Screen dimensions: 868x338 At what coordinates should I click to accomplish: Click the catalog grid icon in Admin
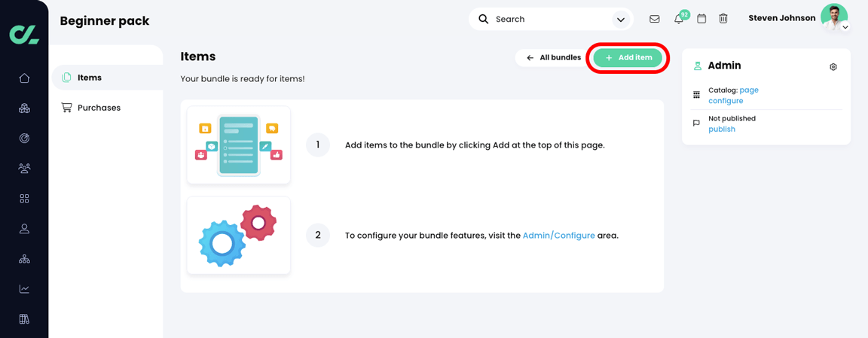pyautogui.click(x=696, y=95)
